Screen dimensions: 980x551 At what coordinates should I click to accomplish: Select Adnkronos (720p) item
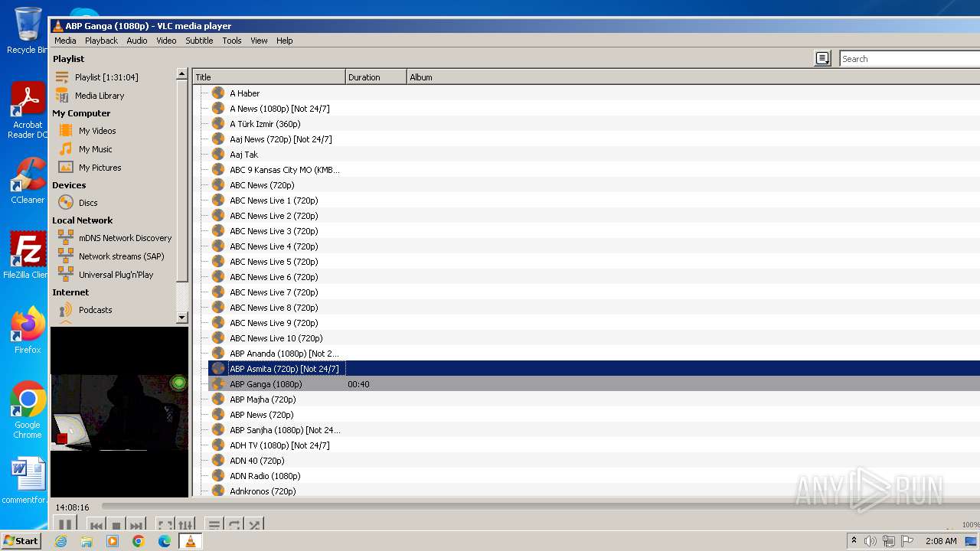pyautogui.click(x=263, y=491)
